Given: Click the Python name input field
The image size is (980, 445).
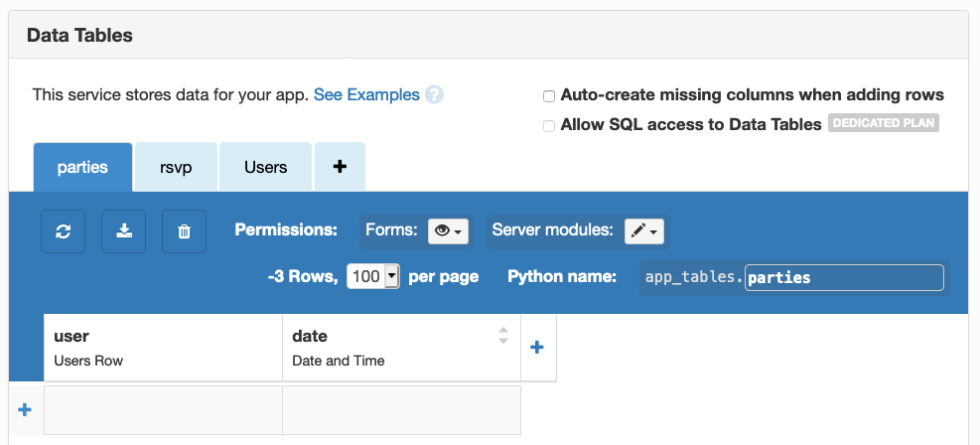Looking at the screenshot, I should point(843,277).
